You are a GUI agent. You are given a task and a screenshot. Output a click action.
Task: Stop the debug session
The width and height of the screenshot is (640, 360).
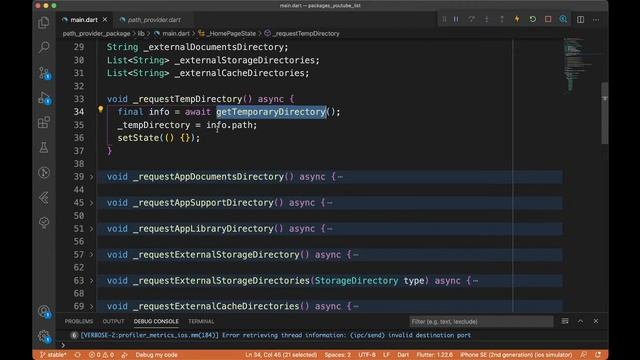[548, 19]
